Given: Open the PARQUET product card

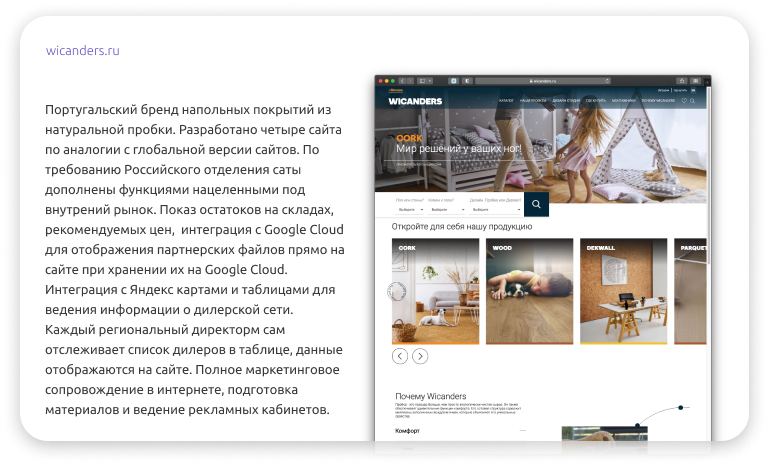Looking at the screenshot, I should [x=691, y=291].
